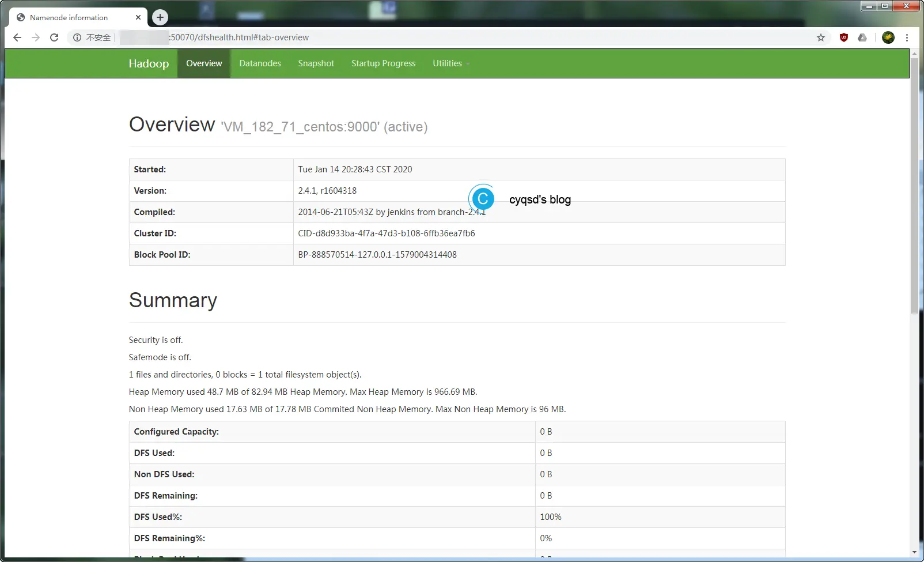Image resolution: width=924 pixels, height=562 pixels.
Task: Click the Hadoop brand link
Action: tap(149, 63)
